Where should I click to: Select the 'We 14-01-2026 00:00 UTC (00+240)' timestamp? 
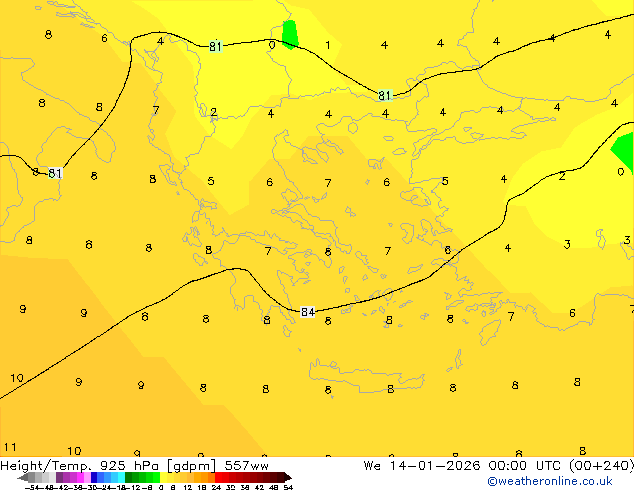pyautogui.click(x=499, y=465)
